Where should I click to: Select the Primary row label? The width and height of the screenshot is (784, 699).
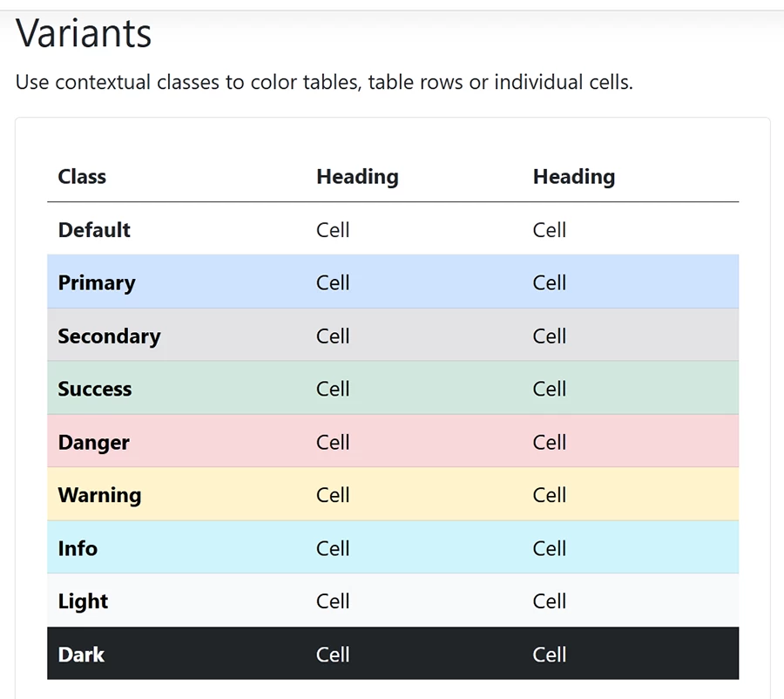pyautogui.click(x=97, y=283)
